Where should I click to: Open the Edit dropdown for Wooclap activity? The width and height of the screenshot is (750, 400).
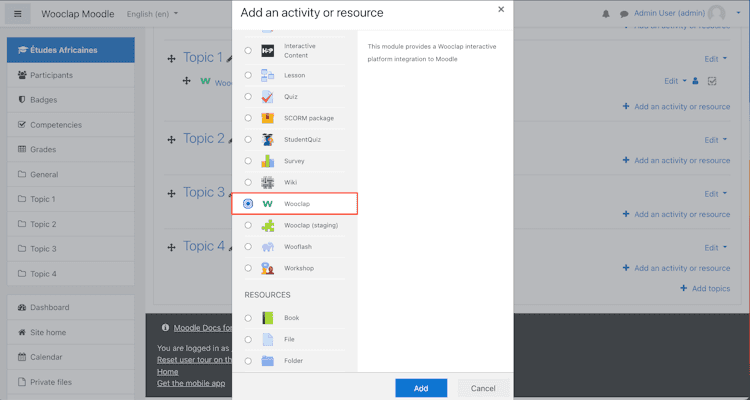pyautogui.click(x=675, y=81)
